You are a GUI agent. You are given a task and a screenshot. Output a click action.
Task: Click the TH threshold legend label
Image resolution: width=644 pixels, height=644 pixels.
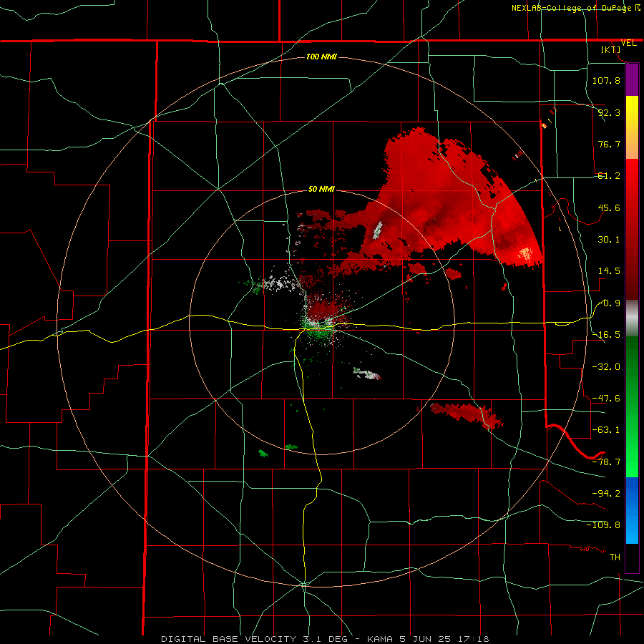615,557
